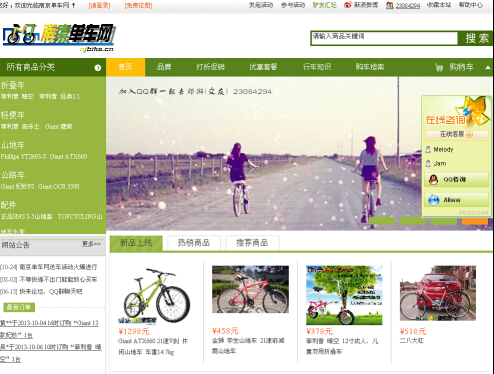Chat with Jam support agent
The height and width of the screenshot is (374, 494).
point(436,164)
